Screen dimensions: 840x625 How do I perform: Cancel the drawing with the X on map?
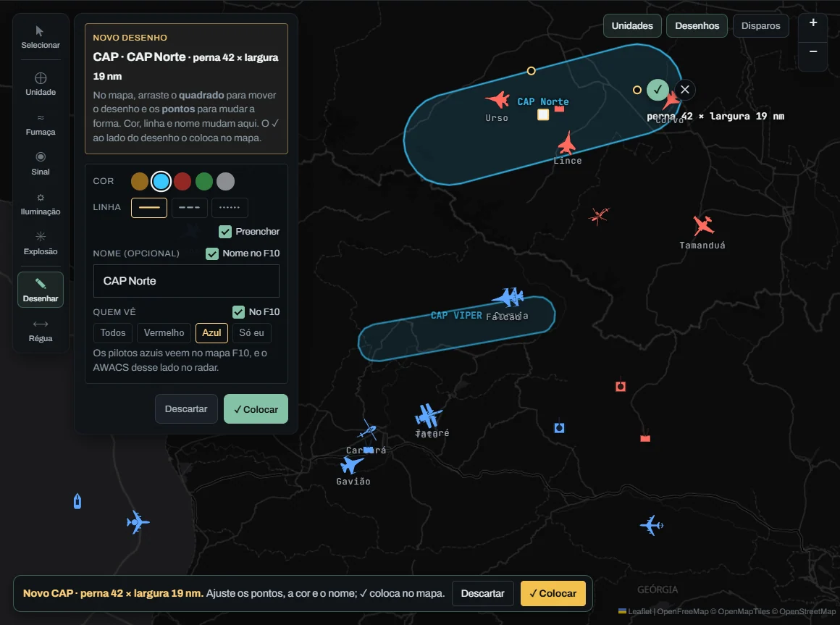pyautogui.click(x=684, y=89)
